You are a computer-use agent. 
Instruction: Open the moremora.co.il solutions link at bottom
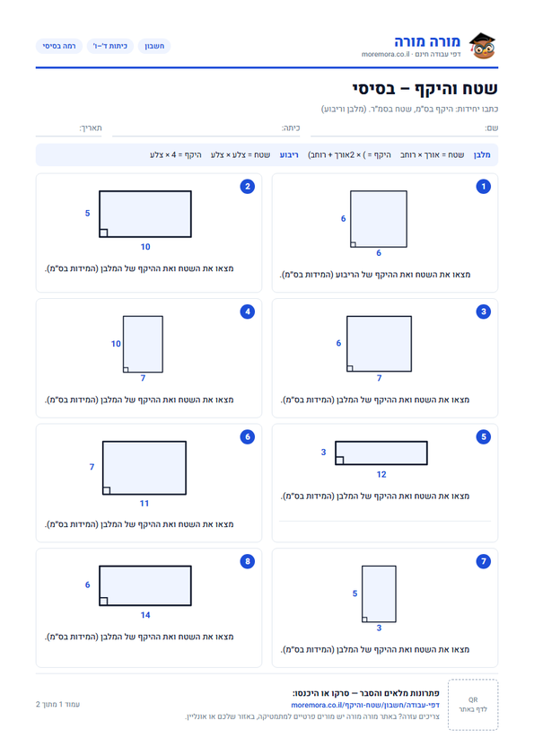coord(365,705)
